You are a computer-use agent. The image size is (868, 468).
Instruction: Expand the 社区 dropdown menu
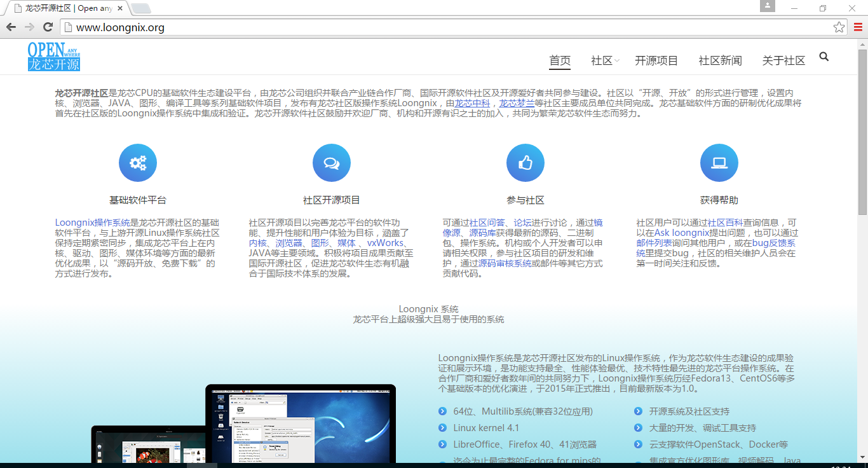click(x=605, y=60)
